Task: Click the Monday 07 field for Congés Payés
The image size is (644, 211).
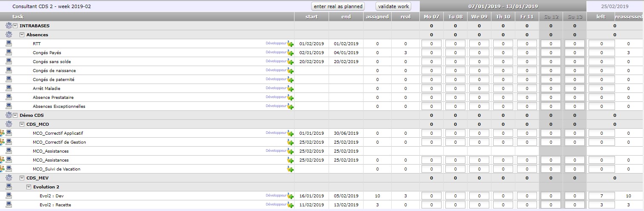Action: [431, 52]
